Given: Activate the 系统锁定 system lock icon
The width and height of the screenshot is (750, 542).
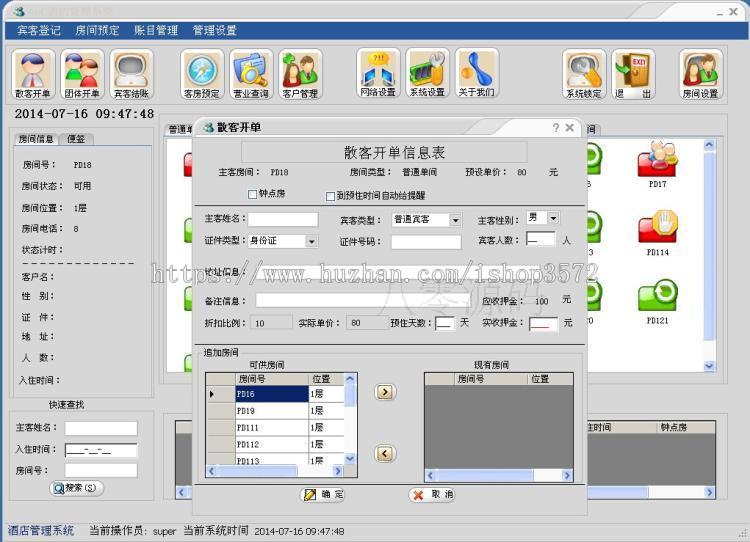Looking at the screenshot, I should [x=584, y=75].
